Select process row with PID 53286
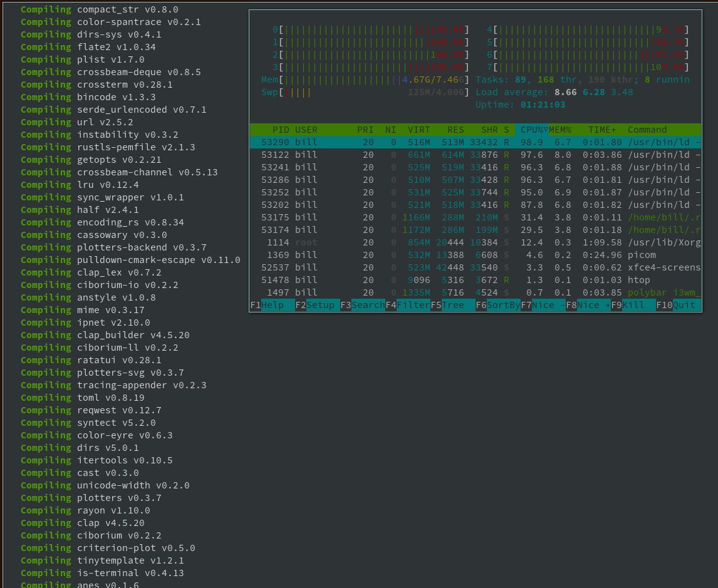 click(476, 180)
